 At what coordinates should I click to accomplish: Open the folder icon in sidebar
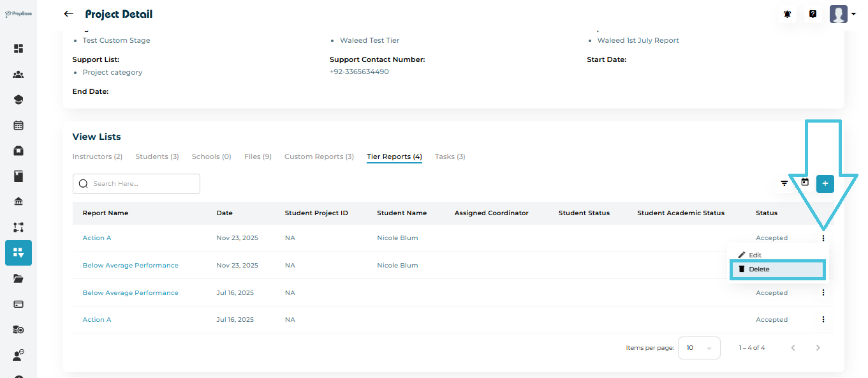[x=18, y=278]
